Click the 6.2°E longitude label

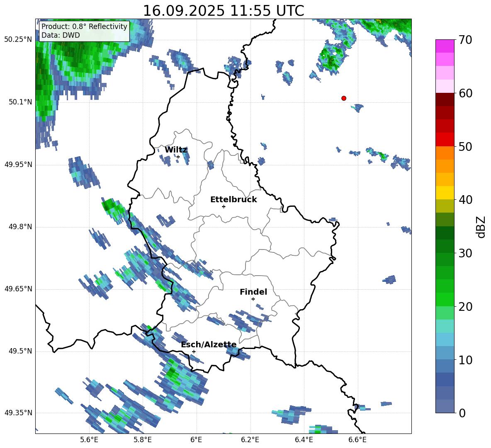(x=250, y=440)
